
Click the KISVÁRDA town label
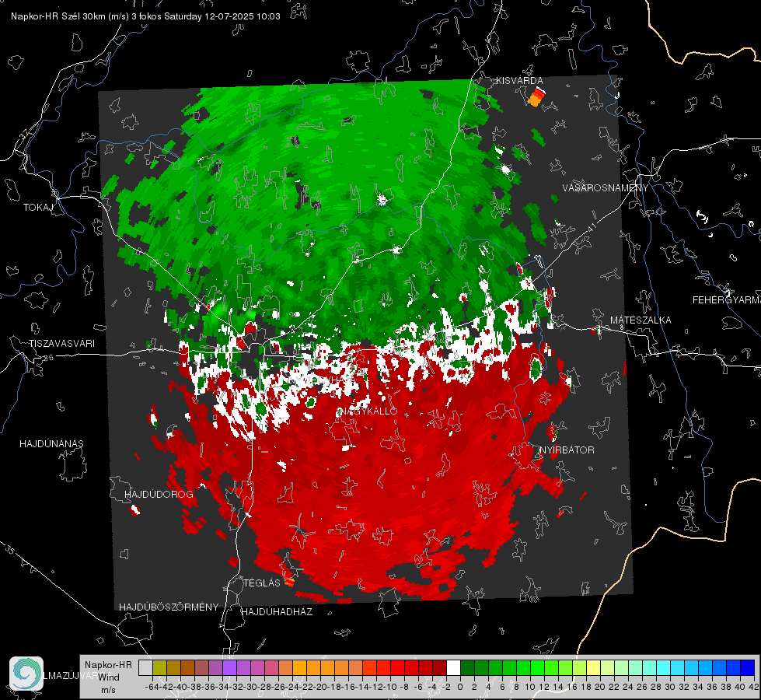point(518,81)
